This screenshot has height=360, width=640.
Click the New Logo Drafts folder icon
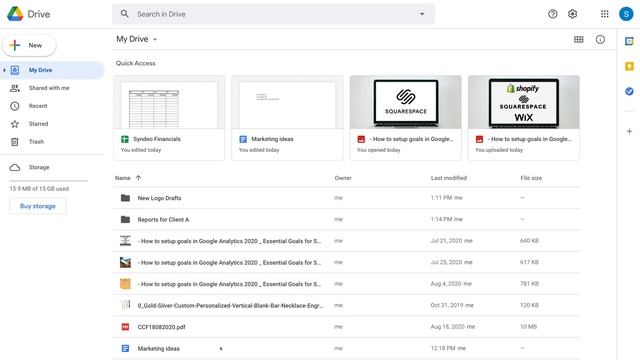click(125, 198)
